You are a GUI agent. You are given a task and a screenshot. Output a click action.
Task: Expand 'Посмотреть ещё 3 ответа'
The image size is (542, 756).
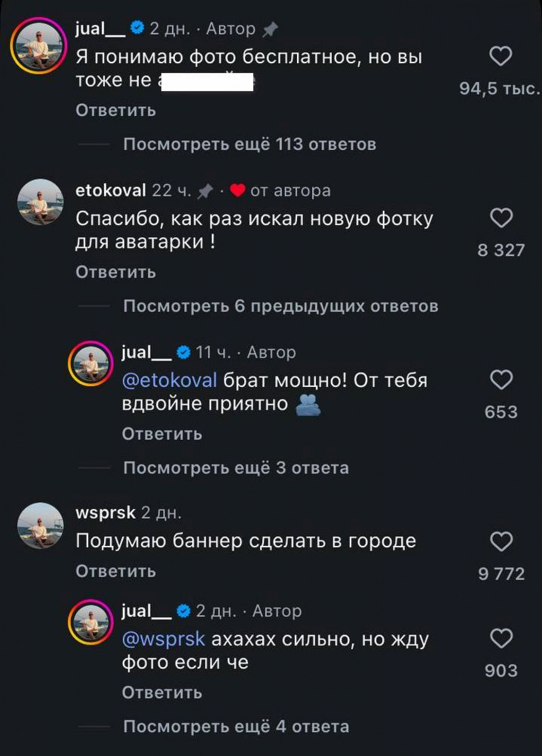click(236, 468)
